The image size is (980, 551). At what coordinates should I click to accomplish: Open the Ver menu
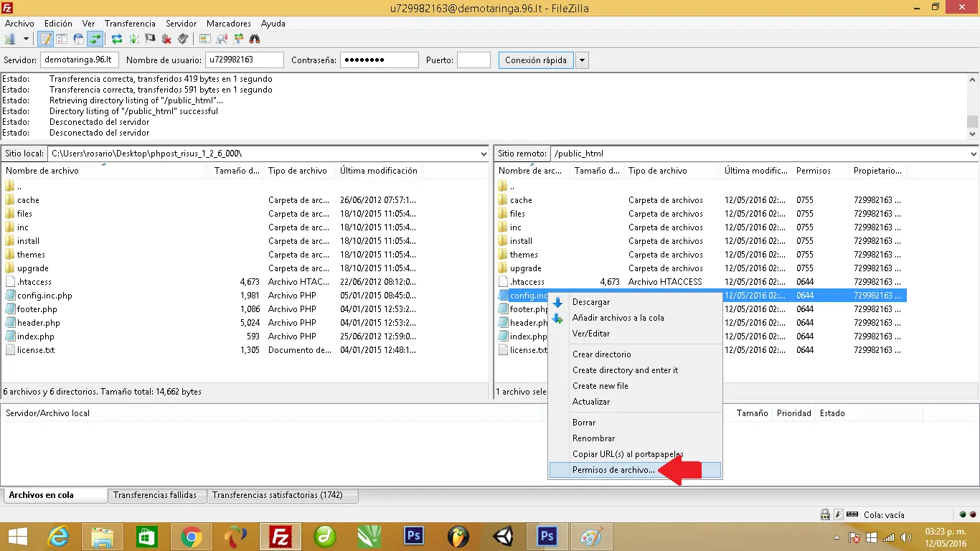(88, 24)
